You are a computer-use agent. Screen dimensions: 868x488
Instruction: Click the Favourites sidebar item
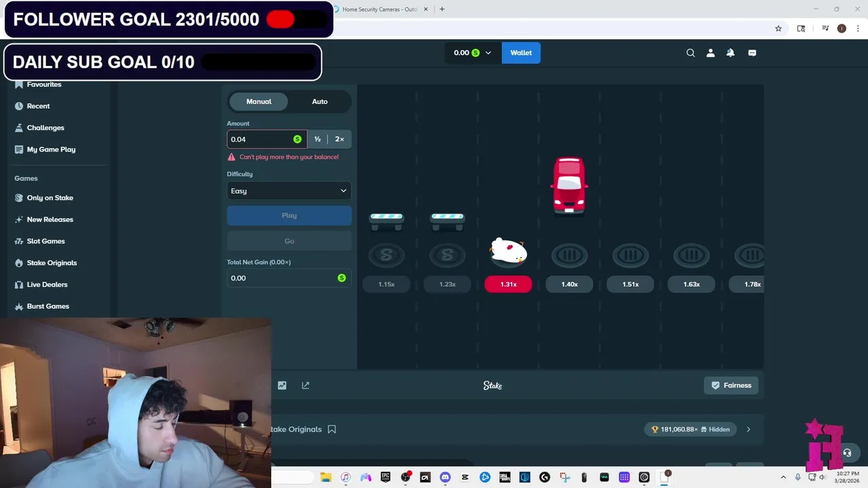(44, 84)
